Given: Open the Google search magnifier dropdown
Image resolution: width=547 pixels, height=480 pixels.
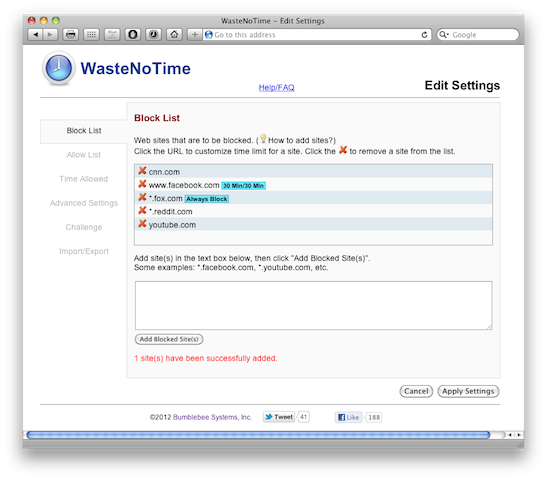Looking at the screenshot, I should (x=444, y=35).
